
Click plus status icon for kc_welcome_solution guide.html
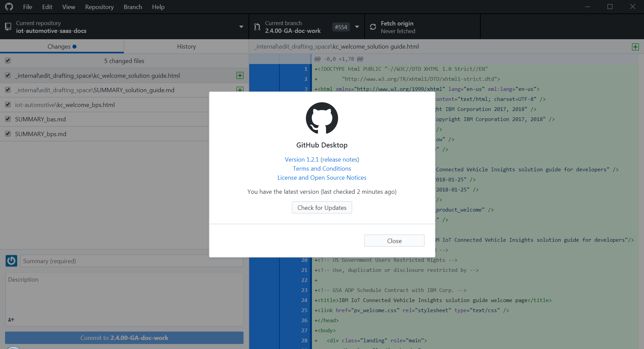point(240,75)
